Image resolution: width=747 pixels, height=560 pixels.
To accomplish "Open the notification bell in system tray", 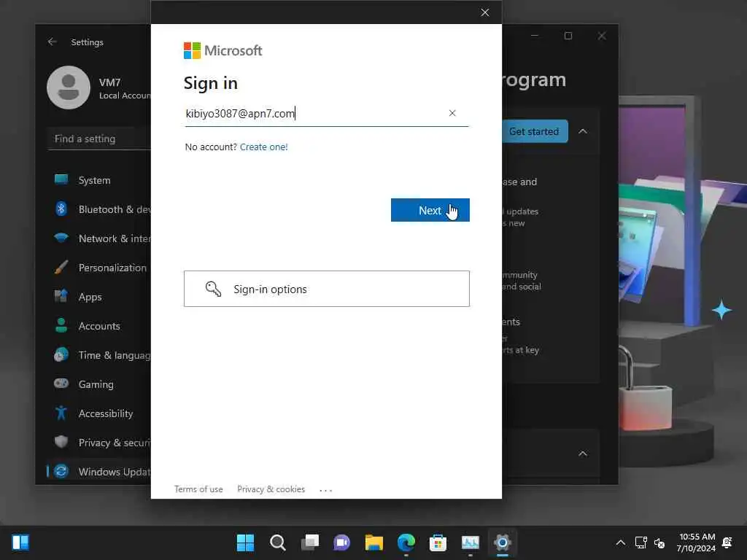I will click(x=727, y=542).
